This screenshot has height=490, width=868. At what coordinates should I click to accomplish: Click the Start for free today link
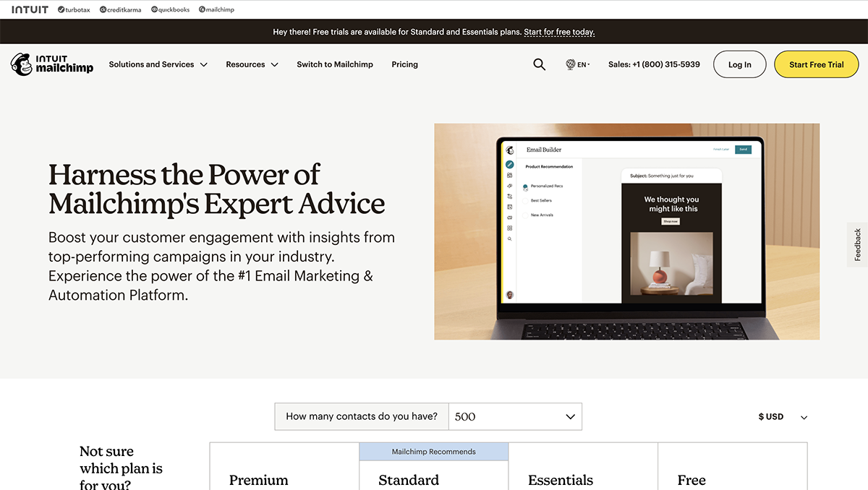559,32
